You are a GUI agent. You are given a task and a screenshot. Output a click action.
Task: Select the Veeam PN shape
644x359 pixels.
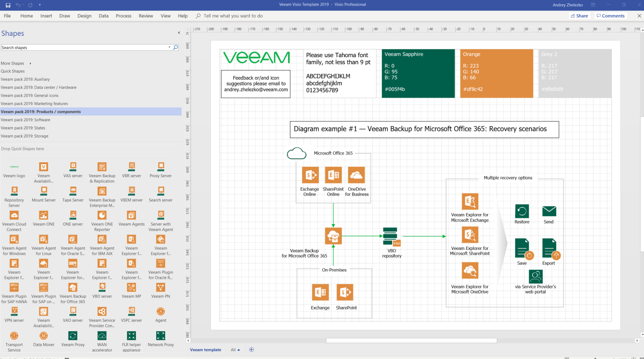coord(160,288)
